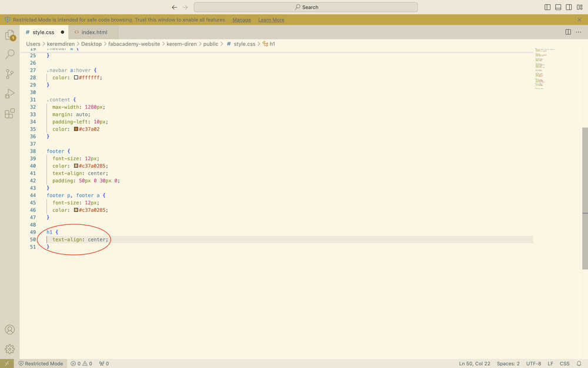
Task: Click the shield icon in the banner
Action: (8, 19)
